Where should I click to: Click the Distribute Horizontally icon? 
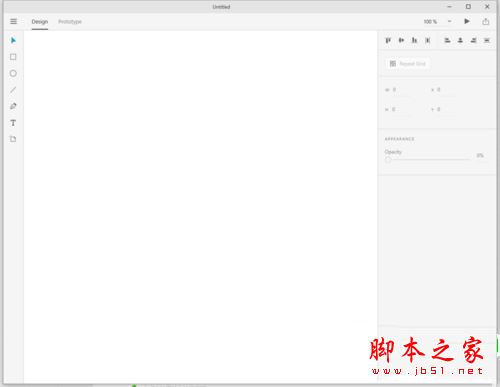pyautogui.click(x=428, y=40)
